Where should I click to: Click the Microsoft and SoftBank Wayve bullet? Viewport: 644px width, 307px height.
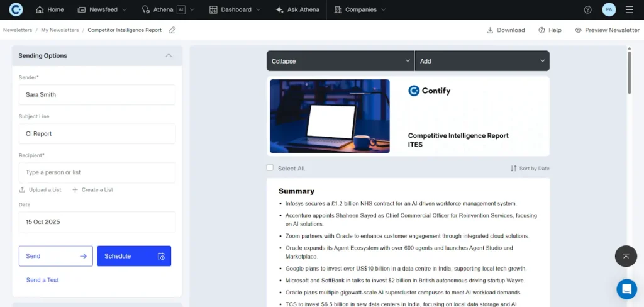[405, 281]
